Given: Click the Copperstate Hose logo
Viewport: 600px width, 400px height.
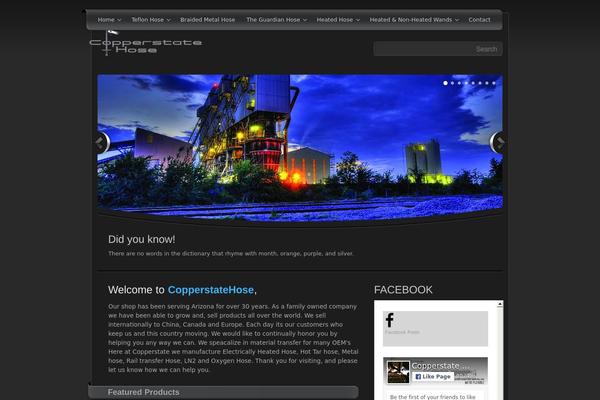Looking at the screenshot, I should pyautogui.click(x=145, y=43).
